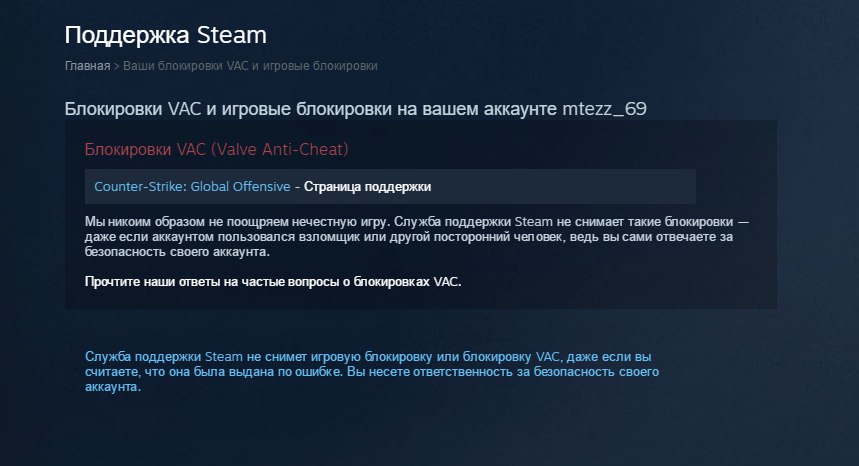Click the line безопасность своего аккаунта in white paragraph
This screenshot has width=859, height=466.
pyautogui.click(x=177, y=252)
